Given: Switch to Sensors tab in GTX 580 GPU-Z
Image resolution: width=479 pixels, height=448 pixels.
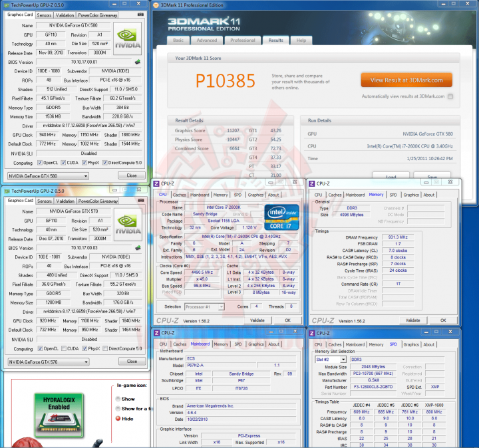Looking at the screenshot, I should pos(44,15).
